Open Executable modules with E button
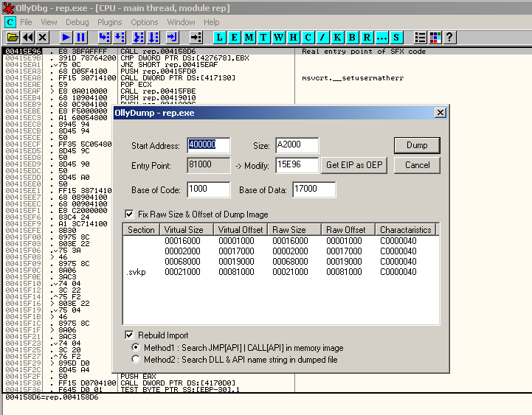Image resolution: width=532 pixels, height=415 pixels. tap(235, 37)
